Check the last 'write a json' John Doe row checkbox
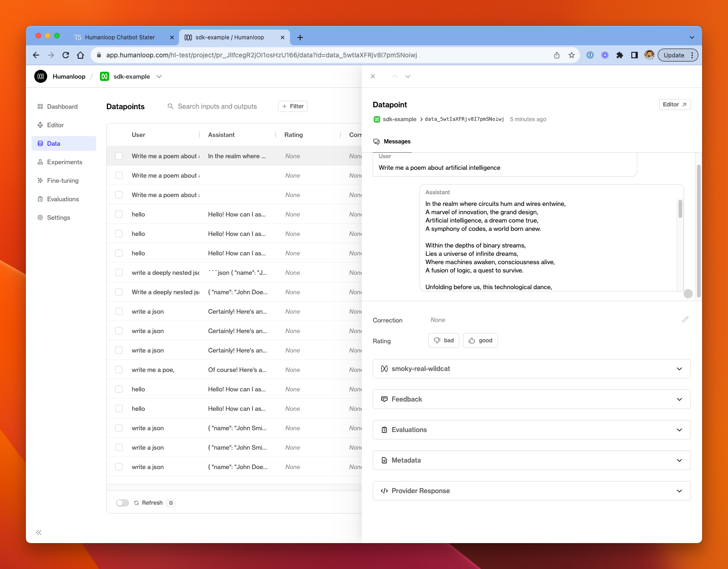This screenshot has width=728, height=569. (x=119, y=467)
